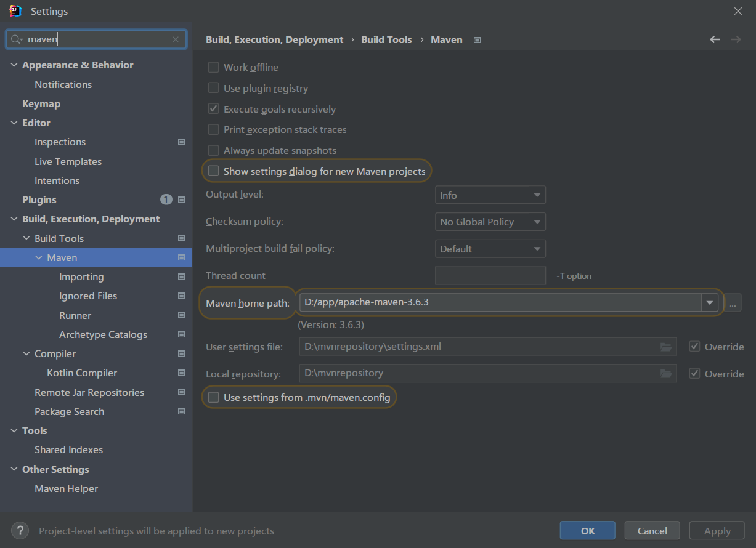Viewport: 756px width, 548px height.
Task: Click project-level icon beside Package Search
Action: pyautogui.click(x=181, y=411)
